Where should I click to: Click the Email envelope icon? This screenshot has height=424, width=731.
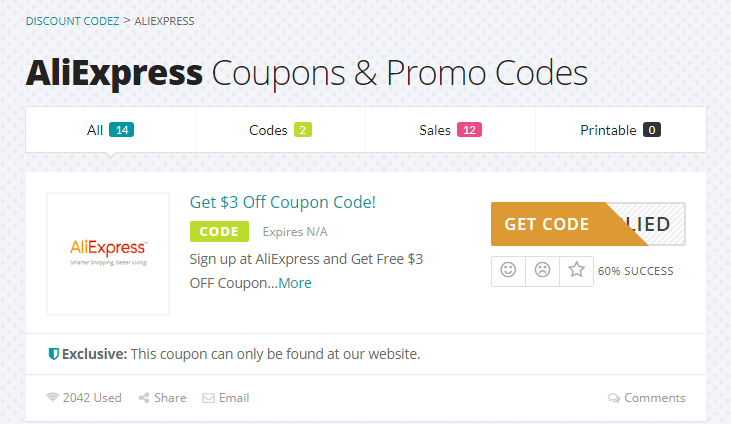[x=208, y=398]
